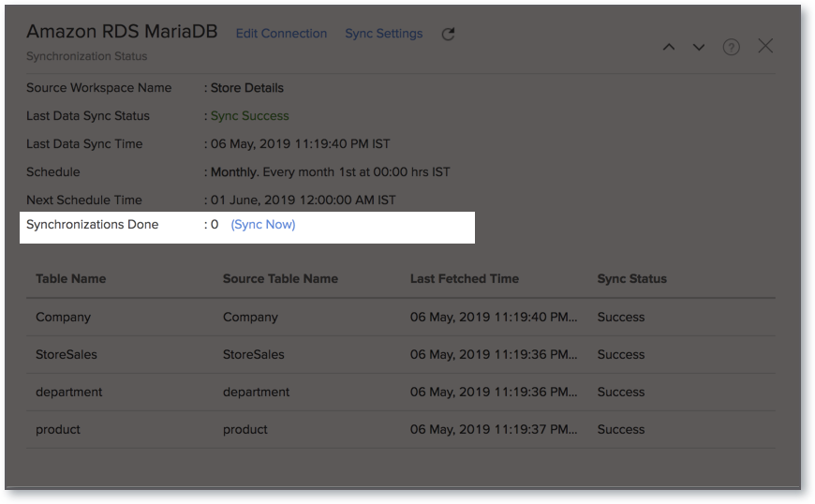Click the Store Details workspace name value

(247, 88)
